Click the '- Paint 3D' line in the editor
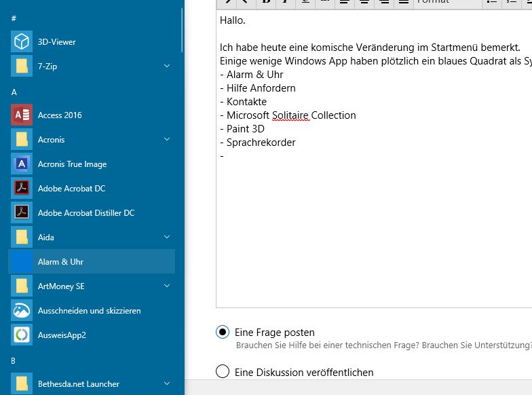The image size is (532, 395). click(x=242, y=129)
